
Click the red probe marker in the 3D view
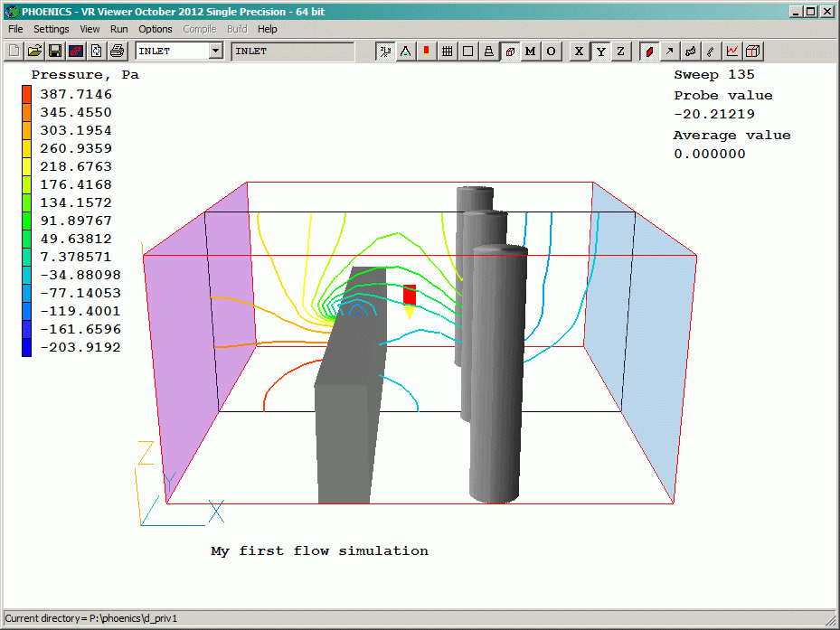(409, 295)
